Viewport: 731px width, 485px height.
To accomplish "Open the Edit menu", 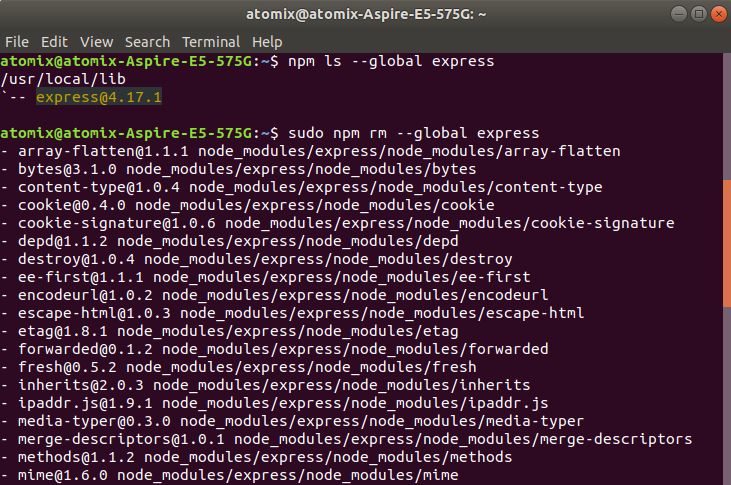I will (x=54, y=42).
